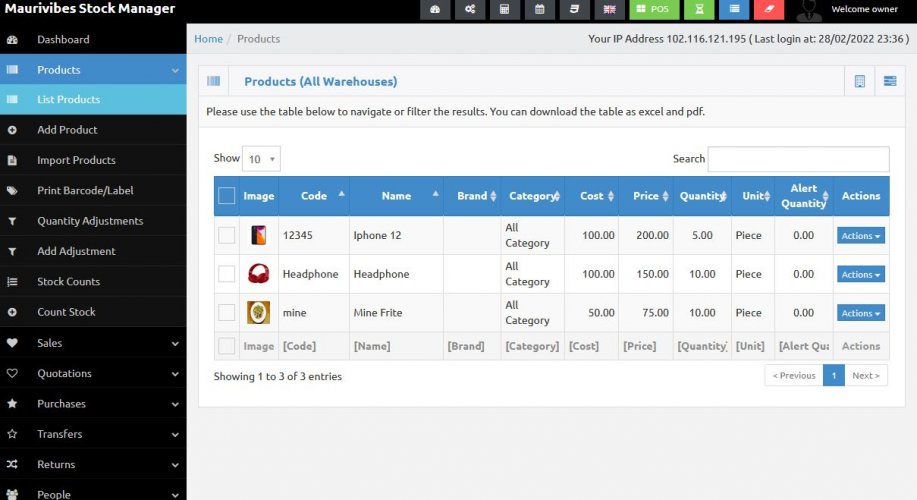Sort table by Unit column
This screenshot has width=917, height=500.
pyautogui.click(x=753, y=196)
